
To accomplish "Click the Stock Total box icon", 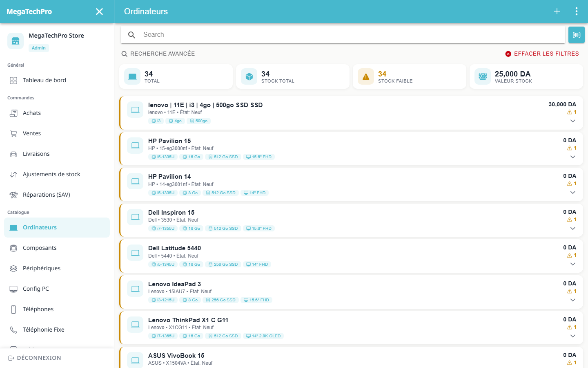I will pos(249,76).
